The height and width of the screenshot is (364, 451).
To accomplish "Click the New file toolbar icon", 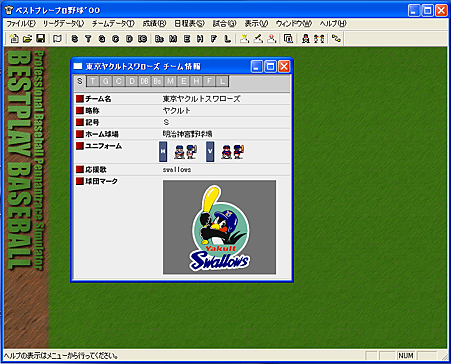I will 14,39.
